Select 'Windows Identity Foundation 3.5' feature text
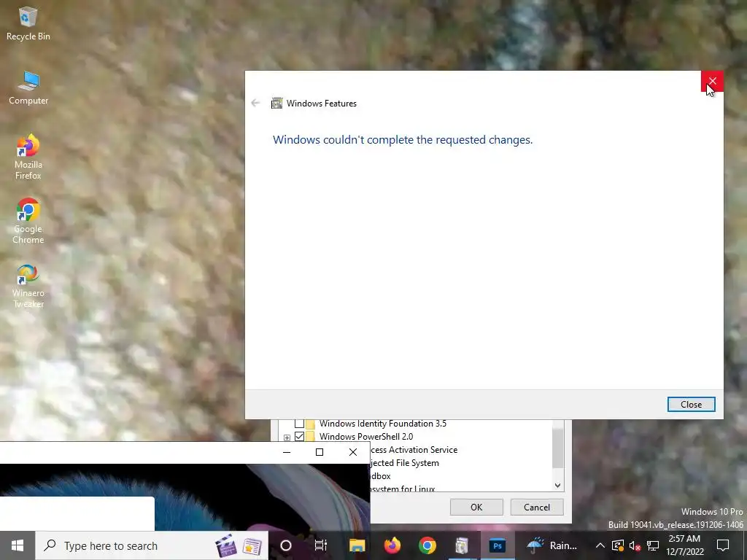This screenshot has width=747, height=560. coord(382,424)
